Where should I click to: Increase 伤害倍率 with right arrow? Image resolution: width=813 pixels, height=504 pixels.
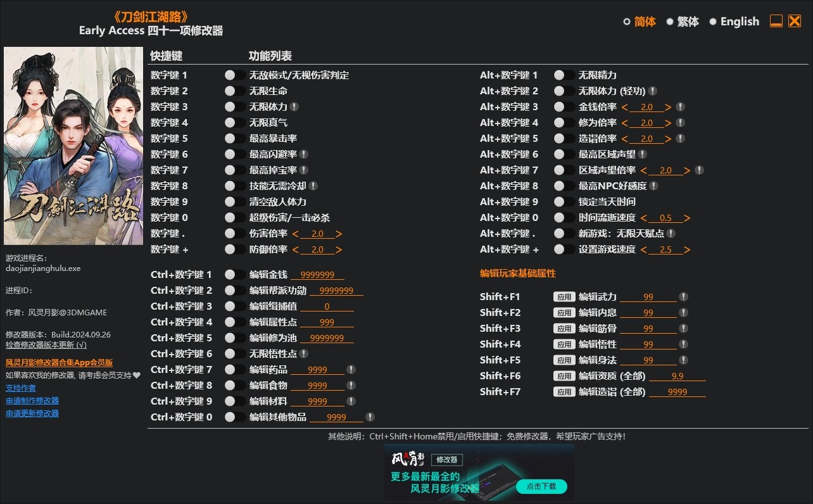pos(339,234)
